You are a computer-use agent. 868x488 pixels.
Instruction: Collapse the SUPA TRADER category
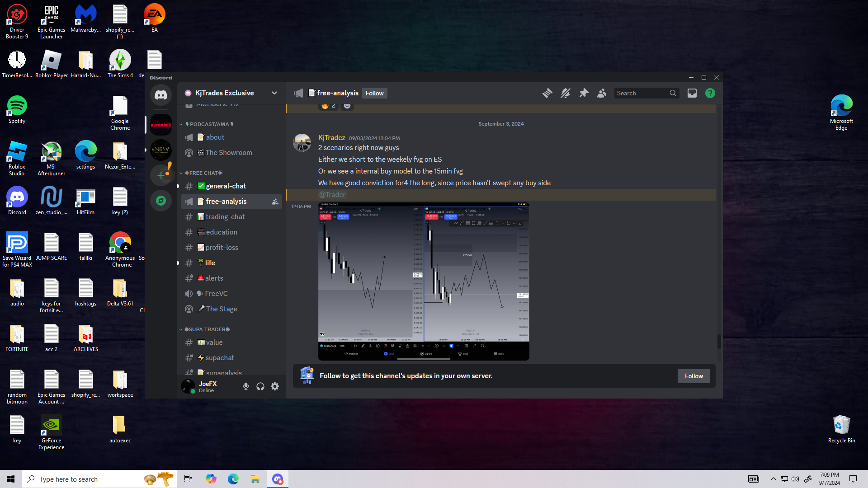[207, 329]
